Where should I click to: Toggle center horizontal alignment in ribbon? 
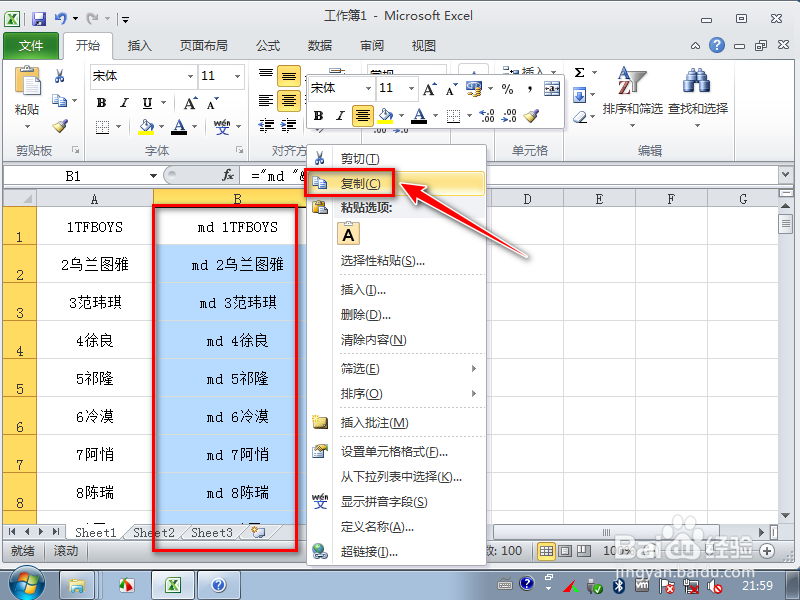pyautogui.click(x=289, y=101)
